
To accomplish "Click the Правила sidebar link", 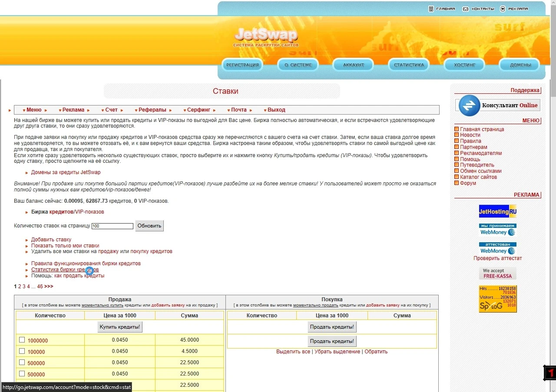I will tap(470, 141).
